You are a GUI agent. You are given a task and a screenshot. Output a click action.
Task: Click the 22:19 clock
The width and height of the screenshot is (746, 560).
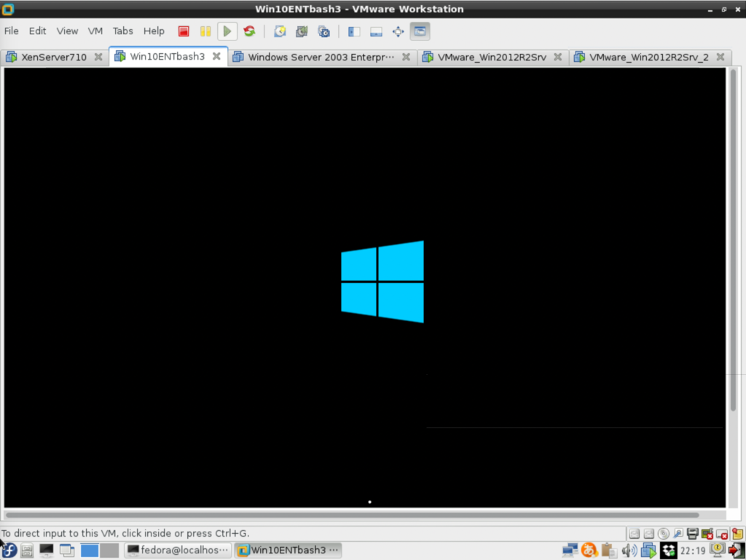[693, 551]
